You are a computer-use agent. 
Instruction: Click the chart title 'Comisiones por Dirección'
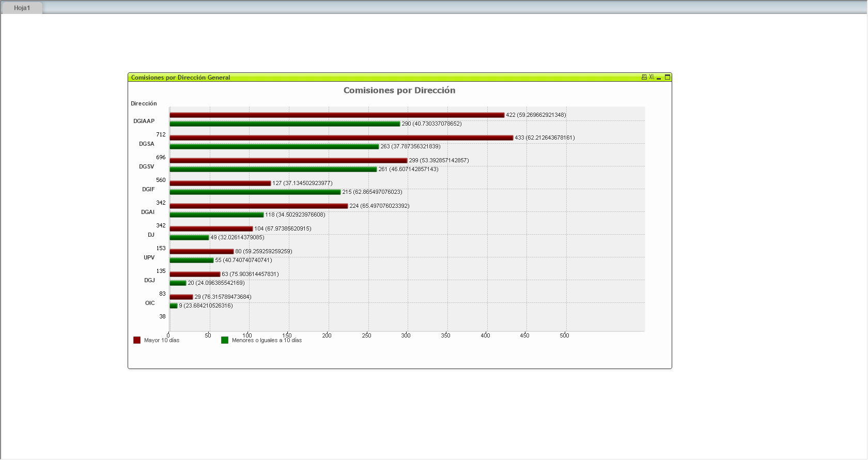(399, 90)
